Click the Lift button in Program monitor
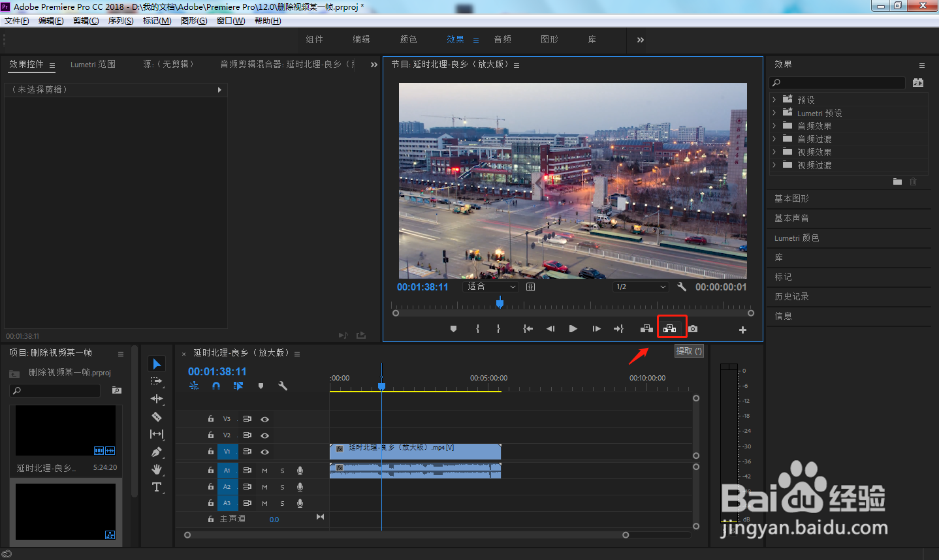The height and width of the screenshot is (560, 939). (x=646, y=329)
